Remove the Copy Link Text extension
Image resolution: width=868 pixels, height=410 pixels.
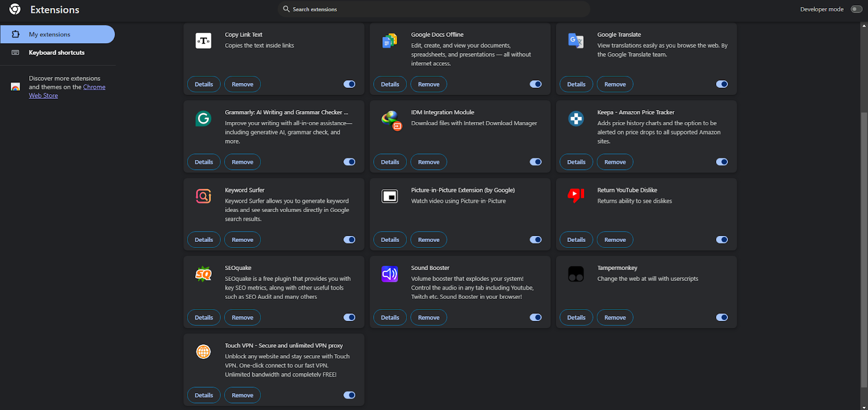point(242,84)
